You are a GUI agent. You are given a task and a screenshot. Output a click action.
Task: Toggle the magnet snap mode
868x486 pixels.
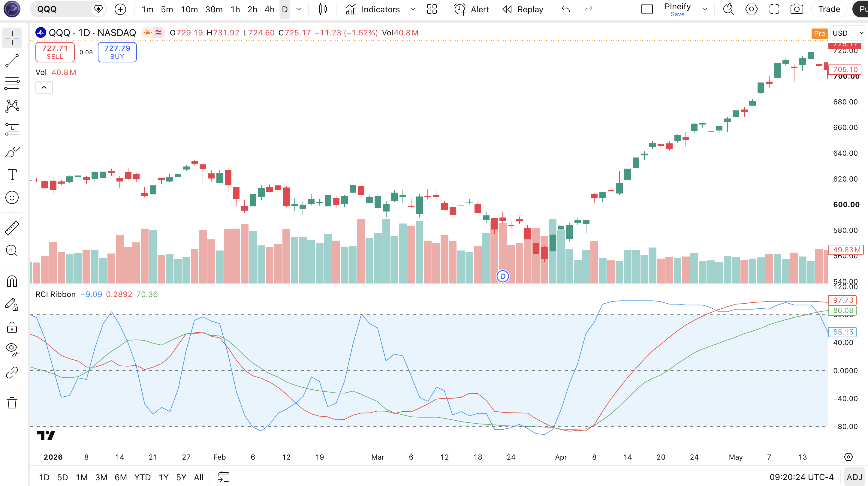(x=12, y=281)
